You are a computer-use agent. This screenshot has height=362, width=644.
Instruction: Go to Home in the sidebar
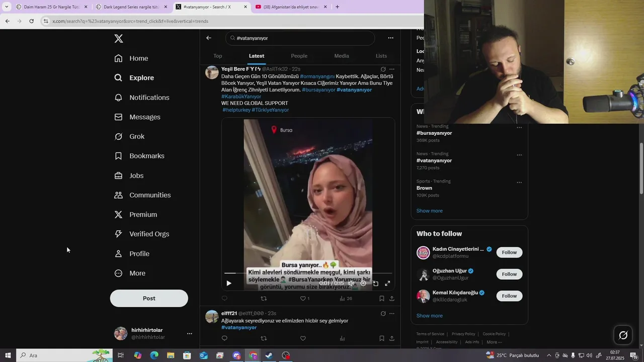tap(131, 58)
